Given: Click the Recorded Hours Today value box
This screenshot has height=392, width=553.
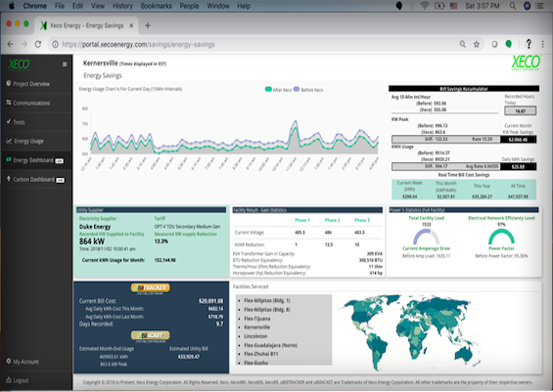Looking at the screenshot, I should coord(520,110).
